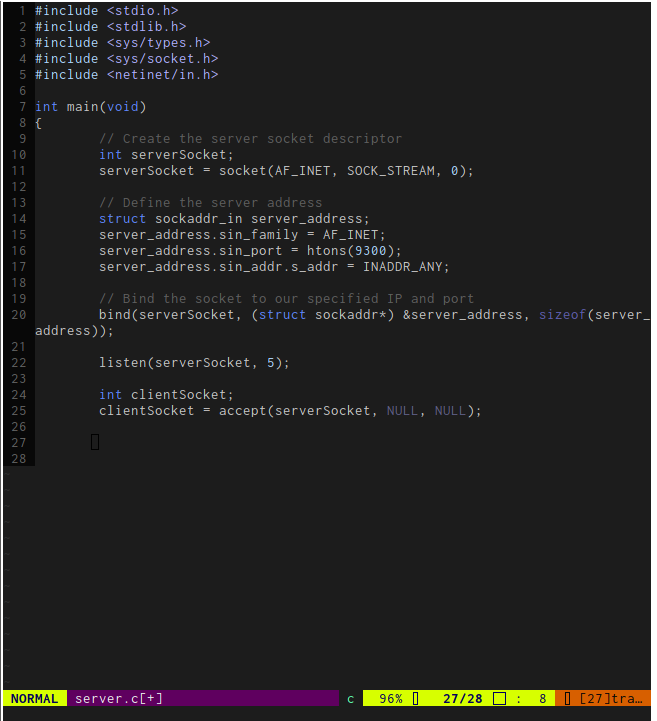Click the 27/28 line position indicator
657x721 pixels.
point(463,699)
